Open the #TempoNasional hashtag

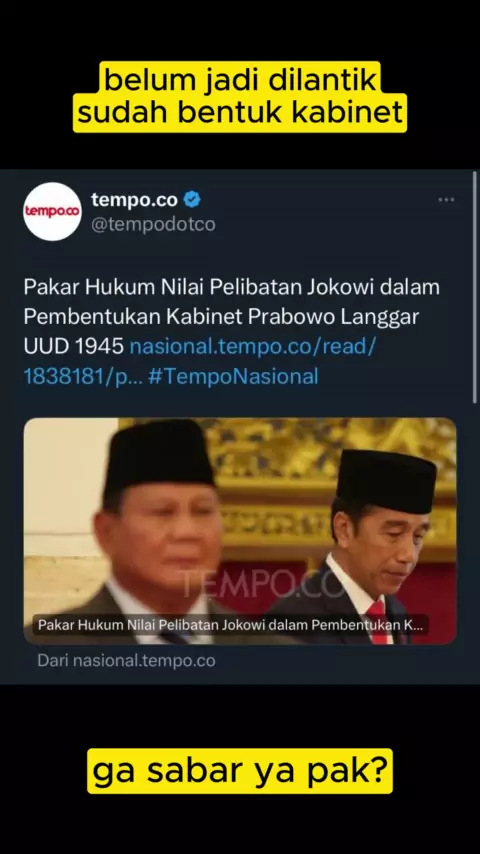[233, 376]
